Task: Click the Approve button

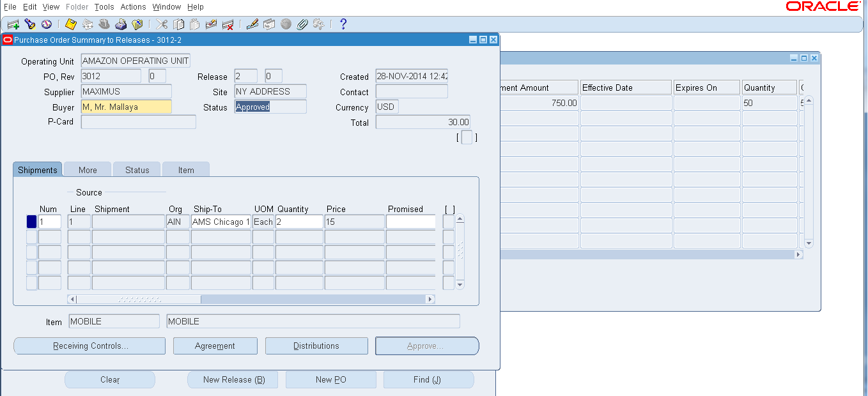Action: (427, 346)
